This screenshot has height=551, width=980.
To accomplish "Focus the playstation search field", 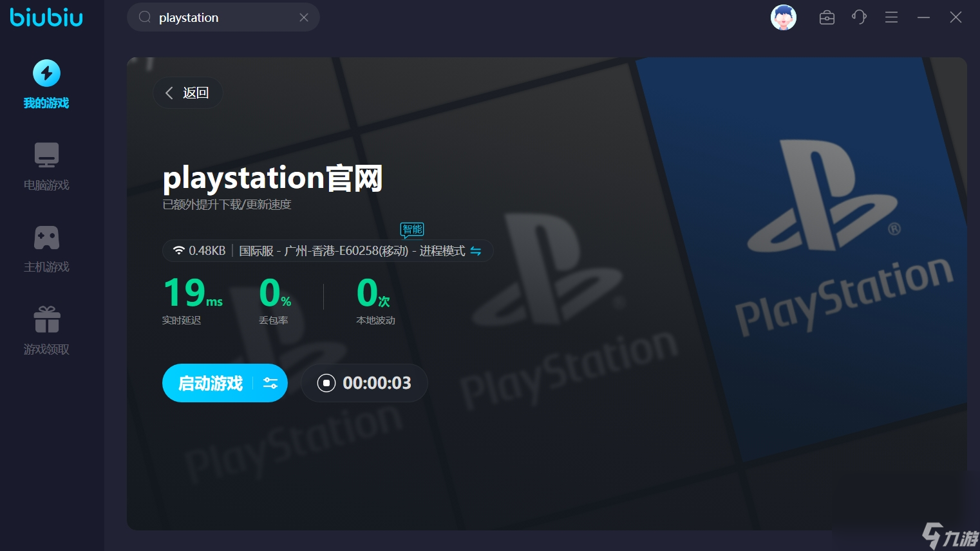I will click(x=223, y=17).
